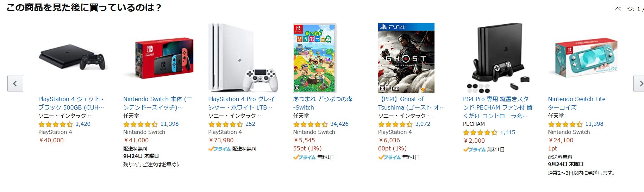Select the turquoise Nintendo Switch Lite image
Screen dimensions: 644x192
pyautogui.click(x=583, y=58)
